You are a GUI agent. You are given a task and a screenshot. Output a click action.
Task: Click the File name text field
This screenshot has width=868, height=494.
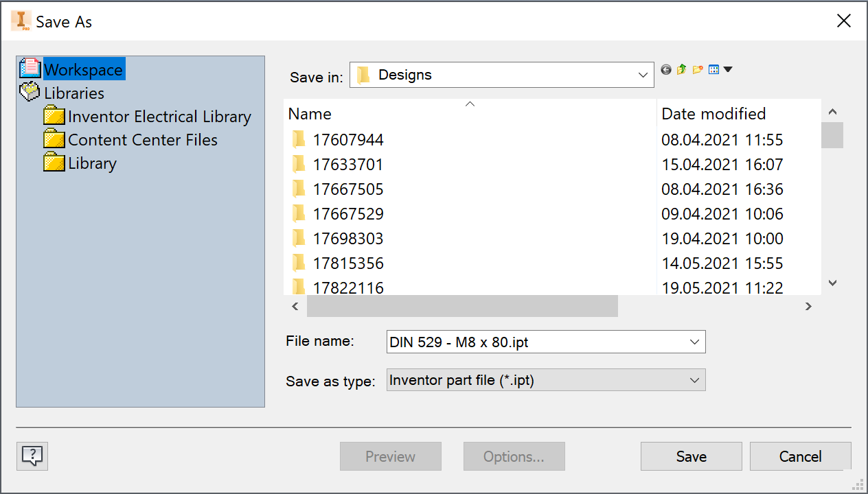pos(536,341)
